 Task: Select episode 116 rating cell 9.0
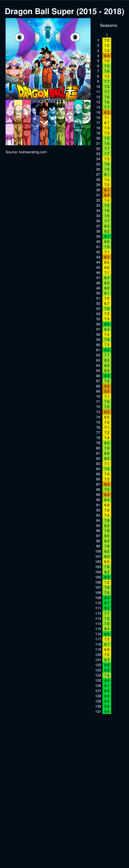[x=107, y=634]
